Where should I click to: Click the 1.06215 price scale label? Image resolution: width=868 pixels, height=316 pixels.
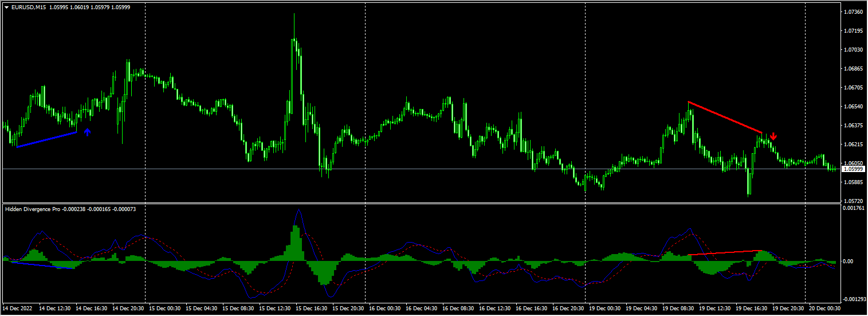[854, 144]
